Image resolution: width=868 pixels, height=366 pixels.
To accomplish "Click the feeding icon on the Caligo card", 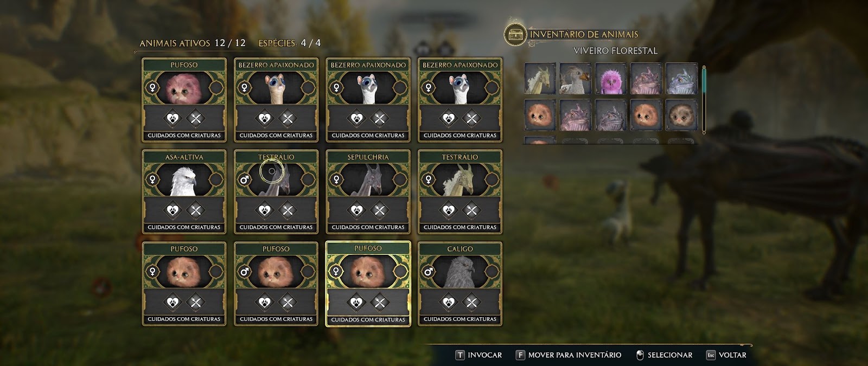I will click(x=472, y=303).
